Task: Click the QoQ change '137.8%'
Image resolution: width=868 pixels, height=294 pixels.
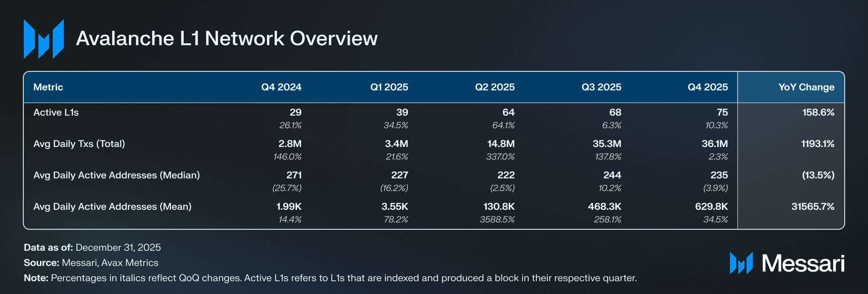Action: (x=608, y=157)
